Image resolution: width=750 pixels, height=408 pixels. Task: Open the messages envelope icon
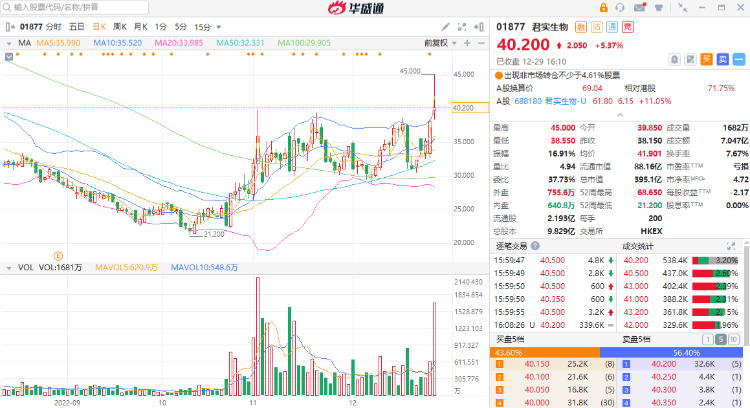coord(640,8)
